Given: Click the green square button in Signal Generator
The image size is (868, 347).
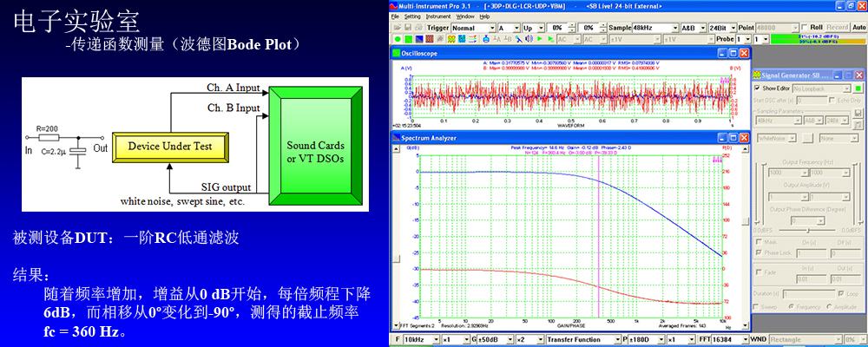Looking at the screenshot, I should click(x=858, y=88).
